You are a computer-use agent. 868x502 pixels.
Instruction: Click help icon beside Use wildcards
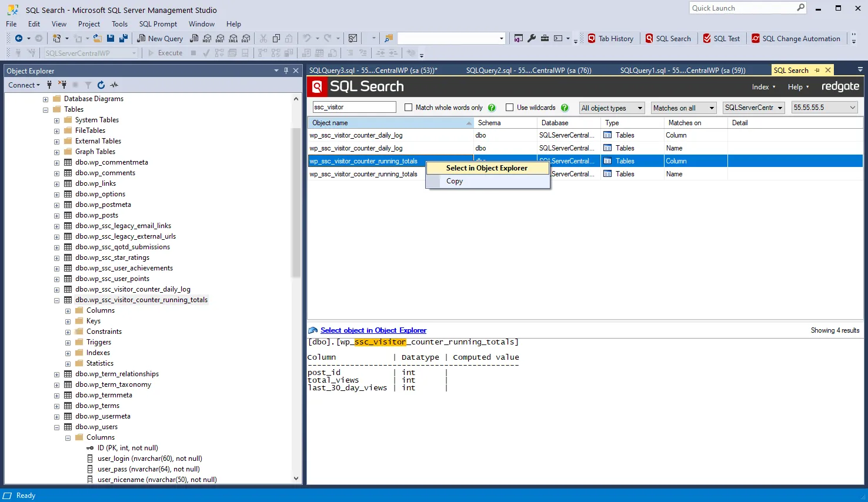pyautogui.click(x=565, y=108)
